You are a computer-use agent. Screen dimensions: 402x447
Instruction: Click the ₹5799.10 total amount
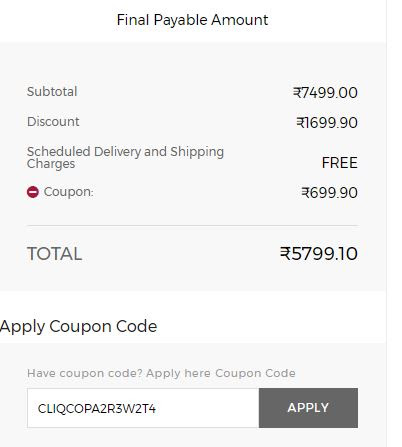point(319,254)
